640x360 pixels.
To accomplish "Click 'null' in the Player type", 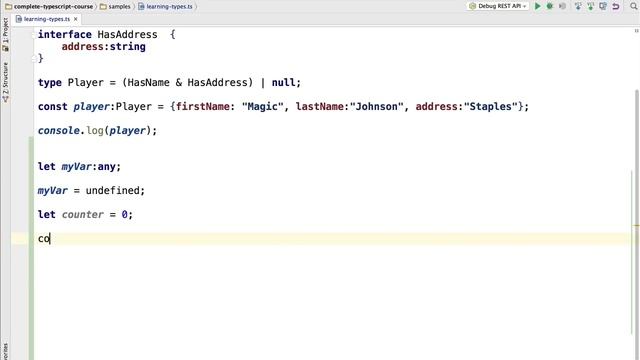I will (283, 82).
